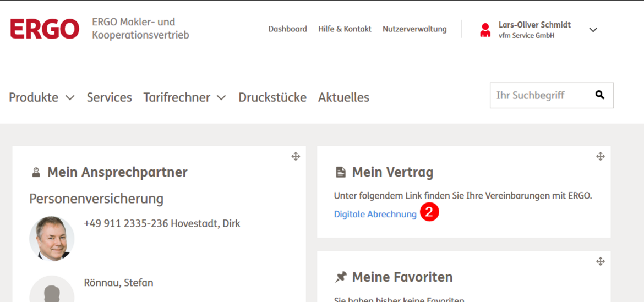Click the user name Lars-Oliver Schmidt
The image size is (644, 302).
(x=535, y=25)
